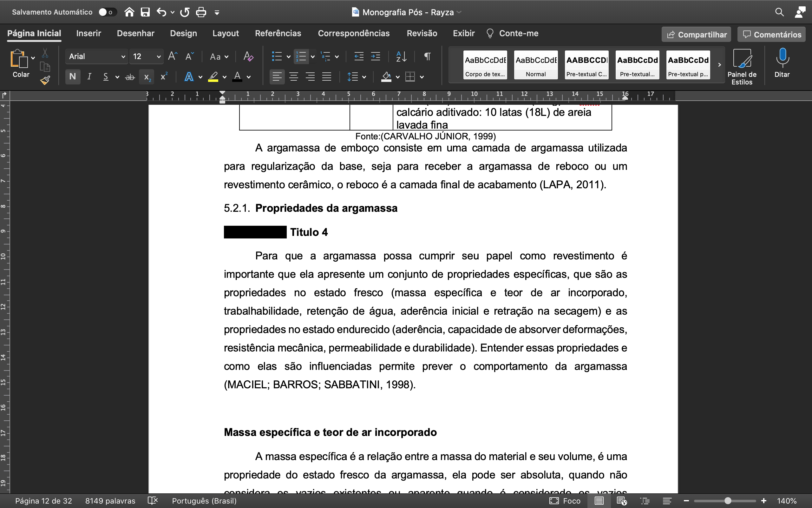Open the Quick Access Toolbar customize arrow
The width and height of the screenshot is (812, 508).
[x=217, y=12]
